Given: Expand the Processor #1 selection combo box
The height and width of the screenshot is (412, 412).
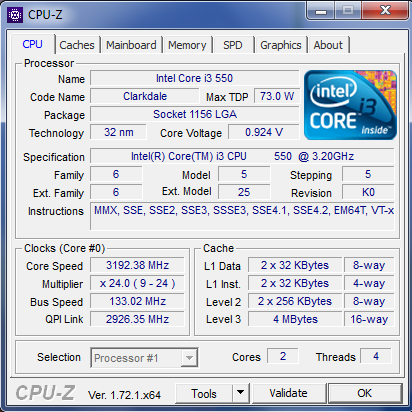Looking at the screenshot, I should point(144,358).
